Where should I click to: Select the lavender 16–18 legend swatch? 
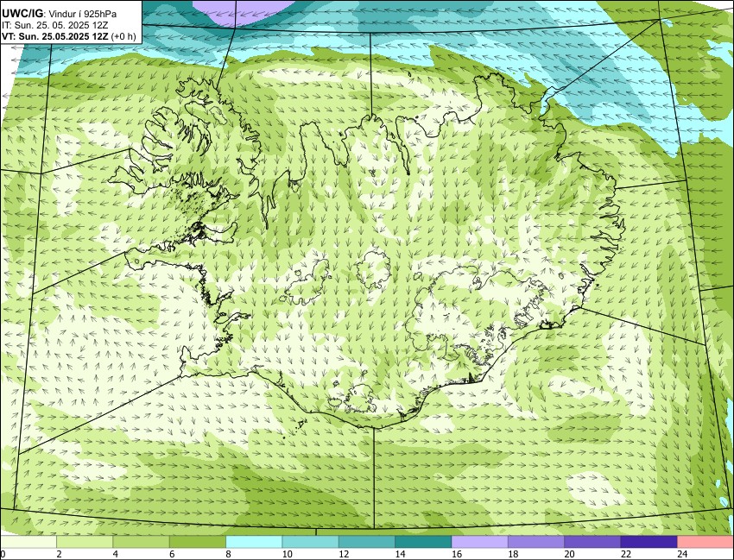tap(479, 542)
